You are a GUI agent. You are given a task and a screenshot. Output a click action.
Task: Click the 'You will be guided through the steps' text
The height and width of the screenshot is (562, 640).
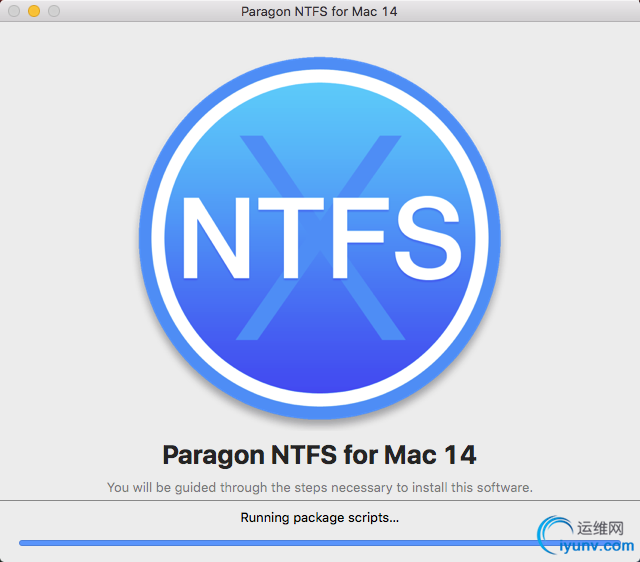coord(320,487)
